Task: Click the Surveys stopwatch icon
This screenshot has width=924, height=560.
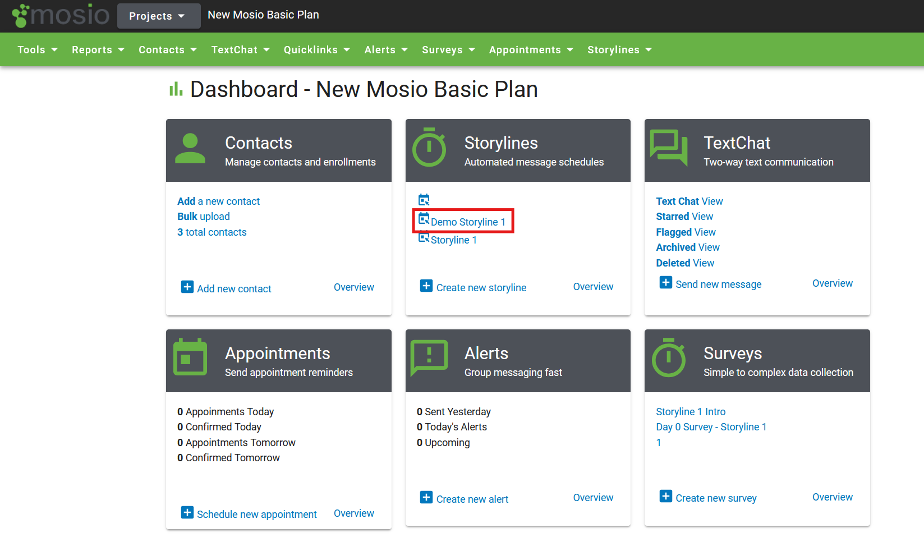Action: [x=669, y=357]
